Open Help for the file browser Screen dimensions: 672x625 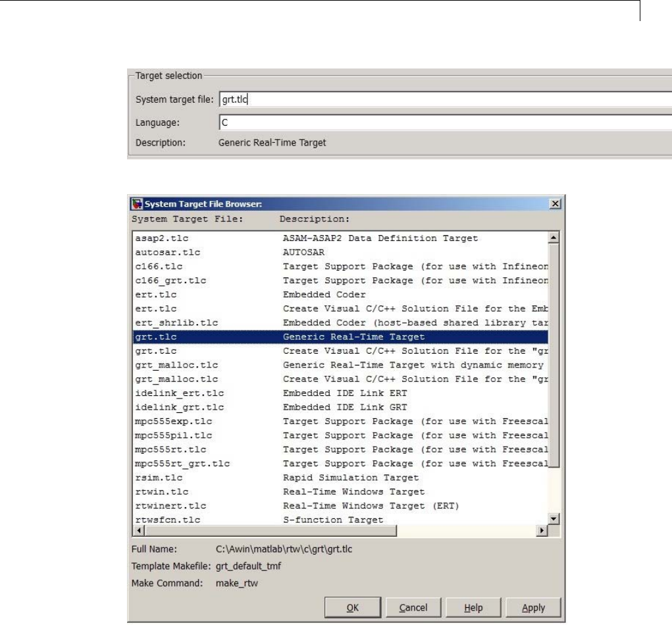(x=473, y=608)
